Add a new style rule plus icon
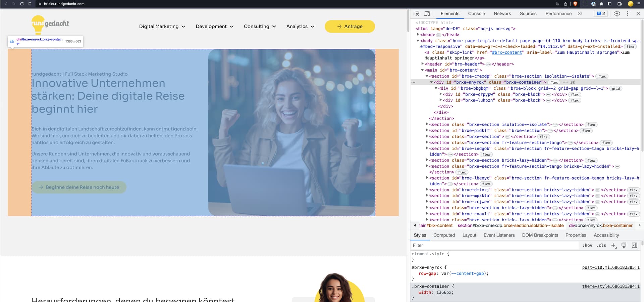 (x=613, y=246)
